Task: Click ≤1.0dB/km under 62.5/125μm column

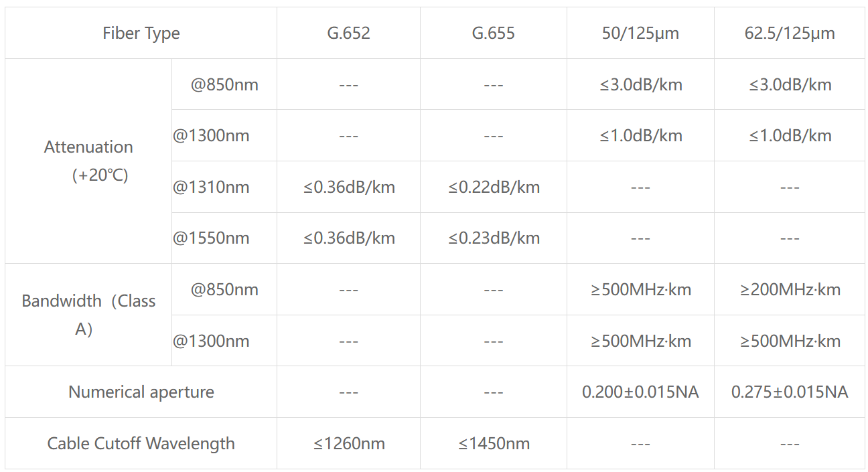Action: (x=790, y=135)
